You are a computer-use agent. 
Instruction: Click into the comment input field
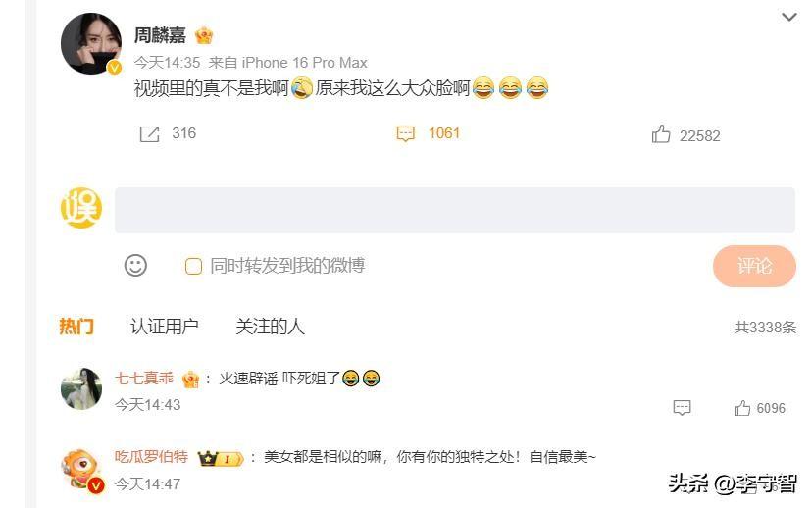(x=455, y=210)
